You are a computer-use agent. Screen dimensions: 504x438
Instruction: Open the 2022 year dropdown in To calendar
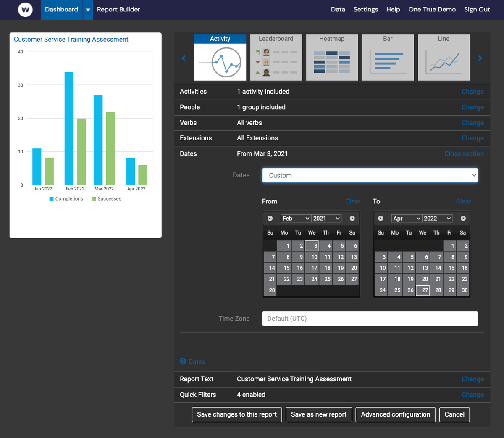tap(437, 218)
